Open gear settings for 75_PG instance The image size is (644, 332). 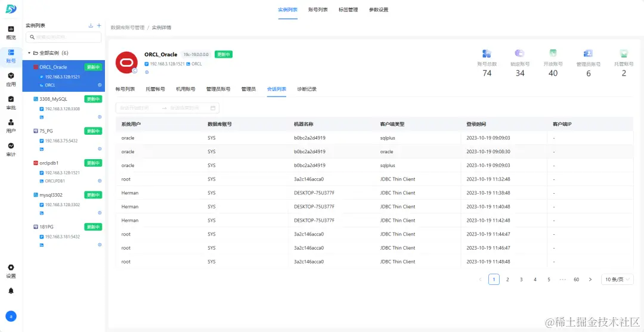tap(100, 149)
